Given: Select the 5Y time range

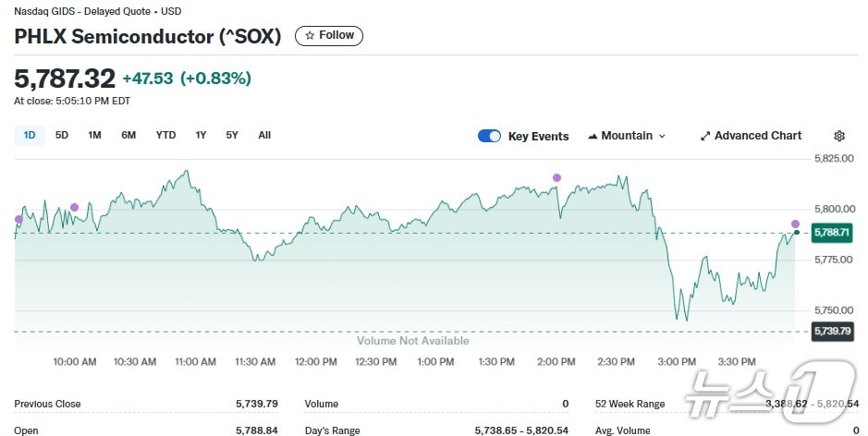Looking at the screenshot, I should click(x=232, y=136).
